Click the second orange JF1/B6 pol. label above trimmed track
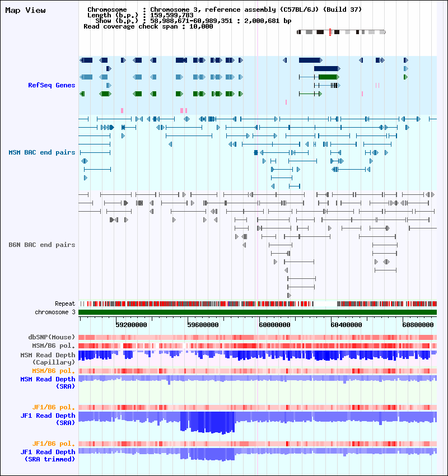Image resolution: width=448 pixels, height=476 pixels. click(53, 444)
